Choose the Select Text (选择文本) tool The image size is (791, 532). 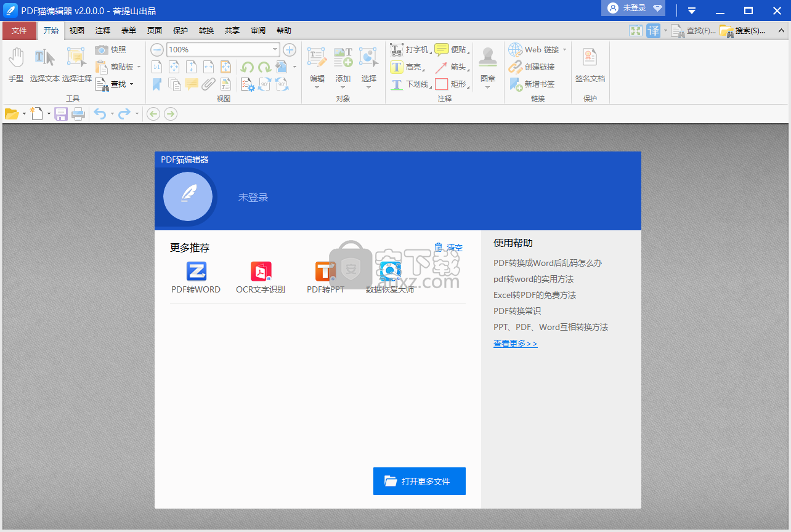click(x=44, y=65)
